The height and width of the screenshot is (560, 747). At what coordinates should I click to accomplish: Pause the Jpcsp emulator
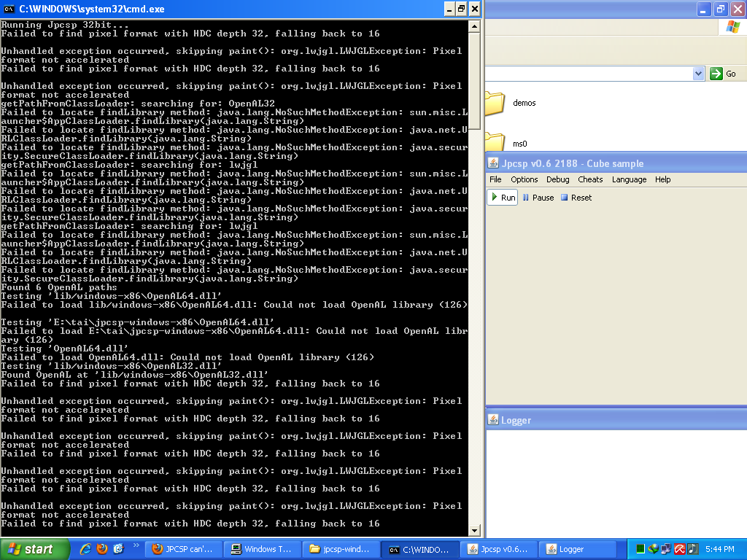tap(538, 198)
